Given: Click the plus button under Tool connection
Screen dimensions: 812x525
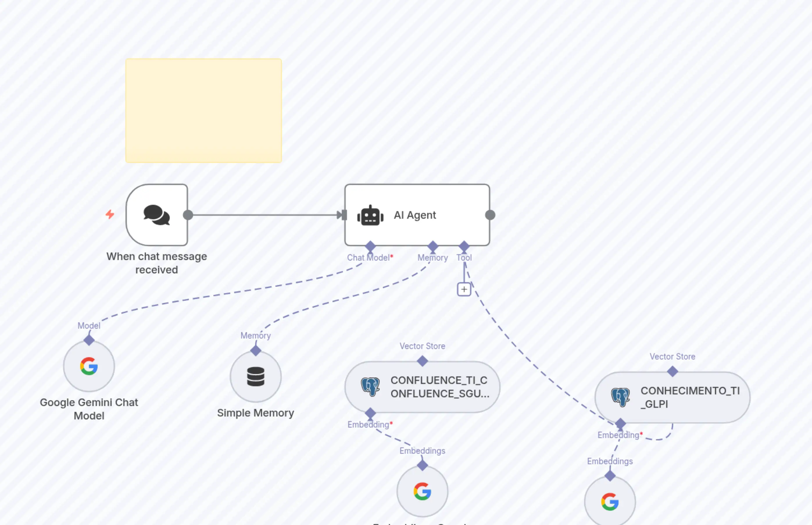Looking at the screenshot, I should click(x=464, y=289).
